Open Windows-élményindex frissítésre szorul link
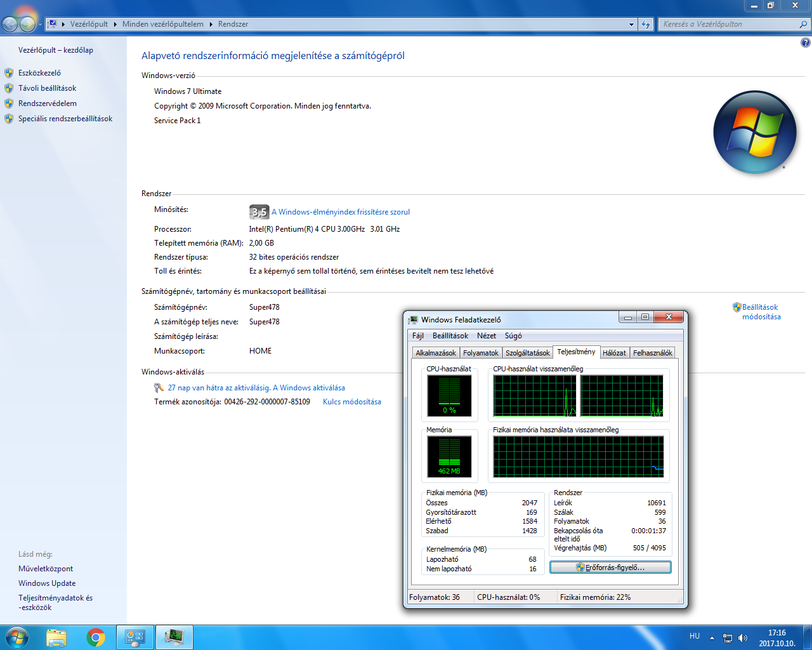This screenshot has width=812, height=650. coord(341,212)
